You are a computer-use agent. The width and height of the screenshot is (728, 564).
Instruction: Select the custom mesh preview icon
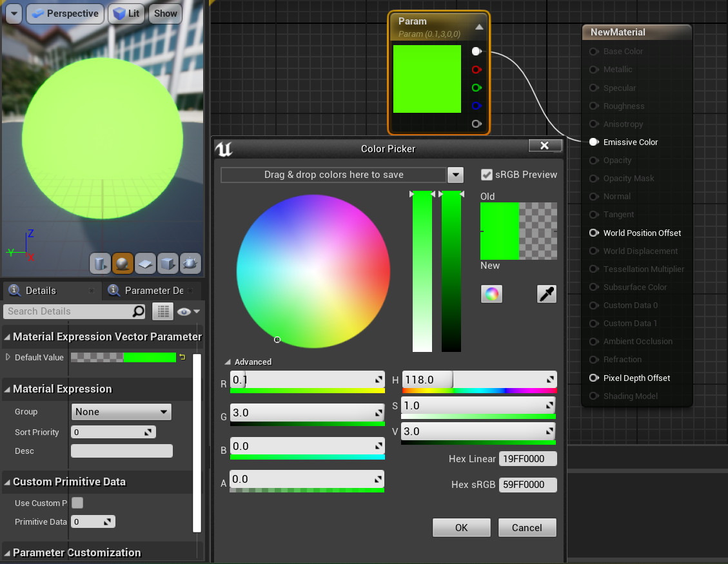(190, 263)
